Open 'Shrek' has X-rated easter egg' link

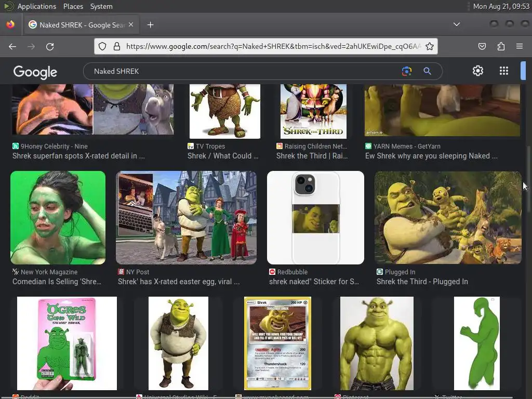click(x=179, y=282)
